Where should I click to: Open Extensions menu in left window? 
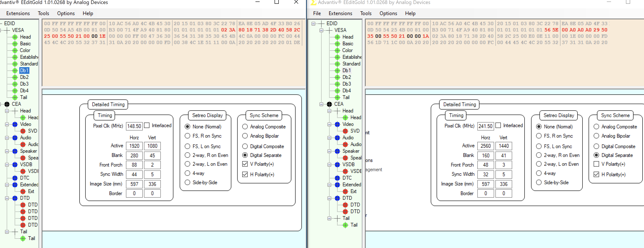pyautogui.click(x=18, y=13)
